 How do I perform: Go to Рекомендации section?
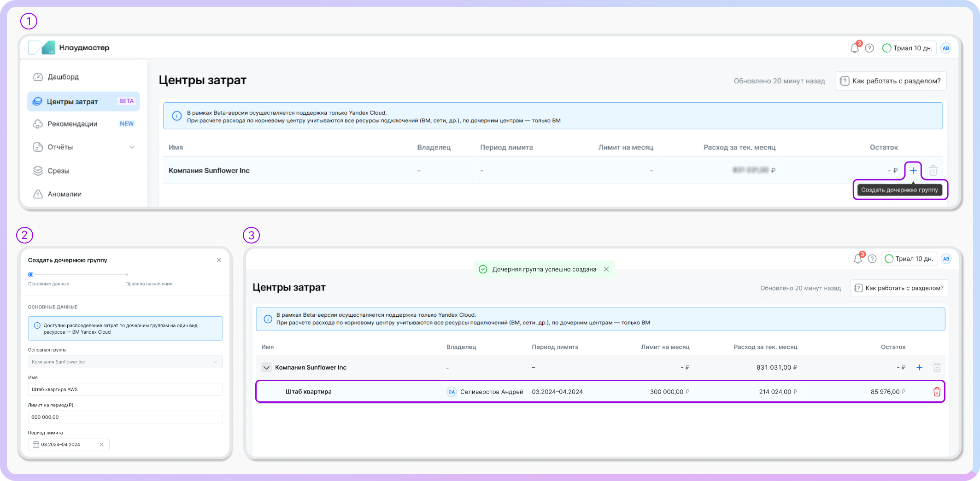tap(72, 124)
